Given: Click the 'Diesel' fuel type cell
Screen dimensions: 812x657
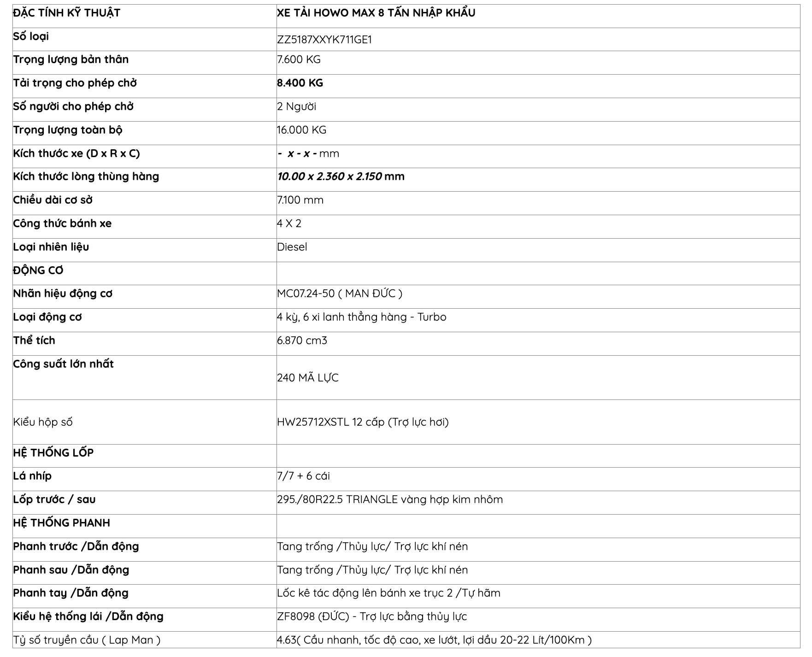Looking at the screenshot, I should point(292,247).
